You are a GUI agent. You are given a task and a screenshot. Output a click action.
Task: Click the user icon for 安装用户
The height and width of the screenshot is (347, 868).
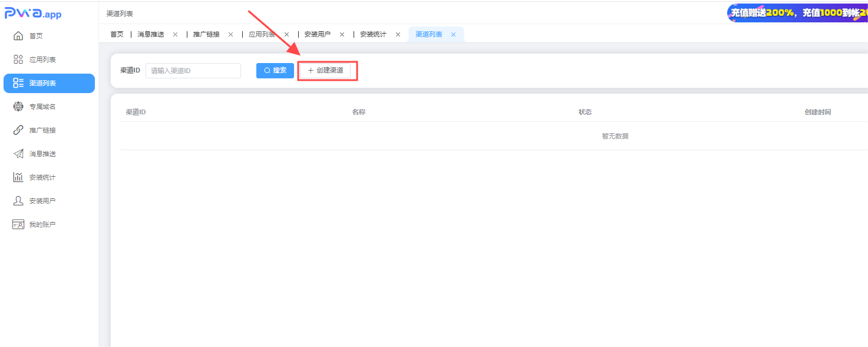coord(18,201)
